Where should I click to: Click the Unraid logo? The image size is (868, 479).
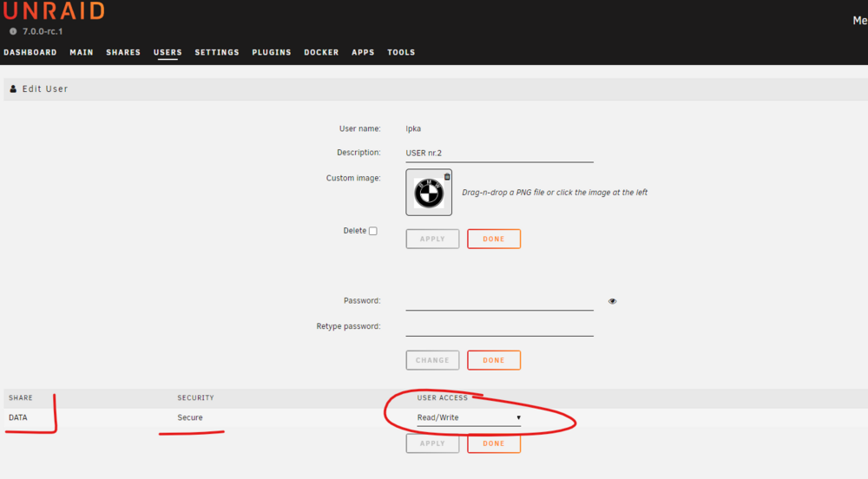pyautogui.click(x=54, y=10)
